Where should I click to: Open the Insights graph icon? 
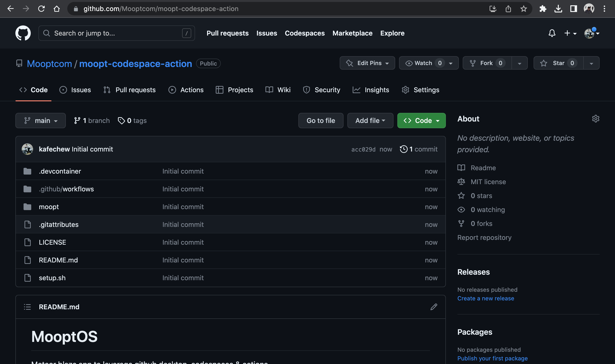click(x=357, y=90)
